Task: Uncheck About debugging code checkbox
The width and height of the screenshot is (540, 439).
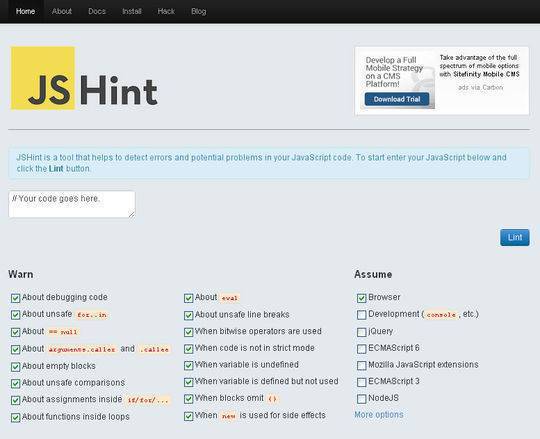Action: click(15, 298)
